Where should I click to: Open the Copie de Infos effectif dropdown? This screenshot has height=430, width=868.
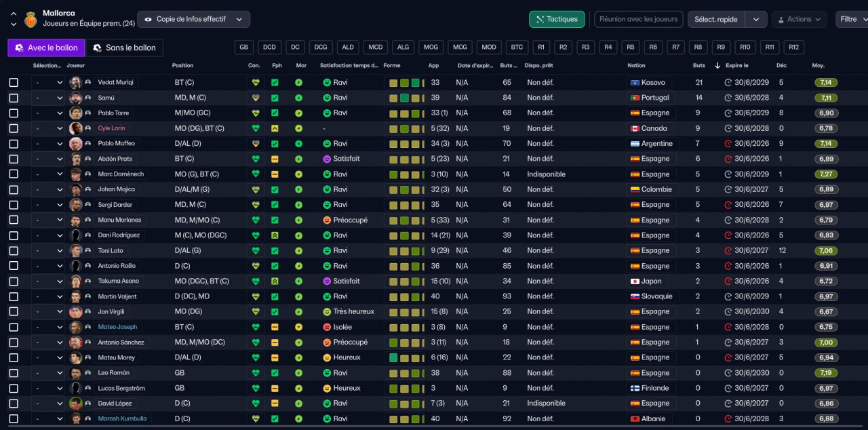tap(193, 20)
